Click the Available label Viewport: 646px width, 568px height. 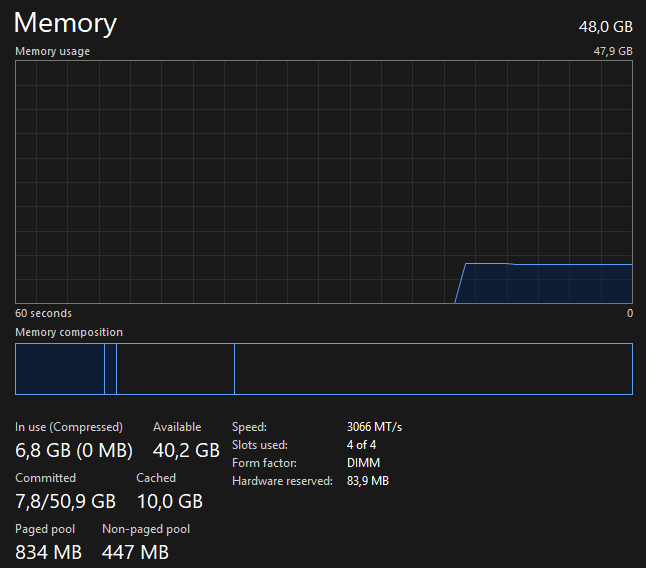point(177,427)
